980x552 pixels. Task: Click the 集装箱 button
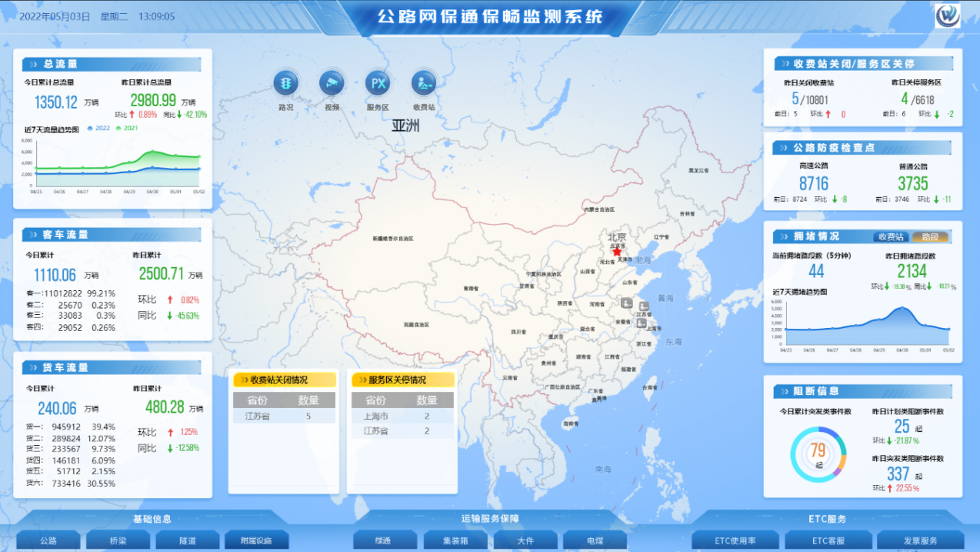pos(456,540)
